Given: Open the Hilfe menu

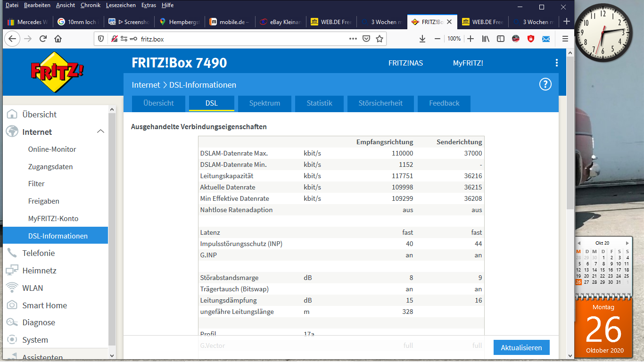Looking at the screenshot, I should pos(167,5).
